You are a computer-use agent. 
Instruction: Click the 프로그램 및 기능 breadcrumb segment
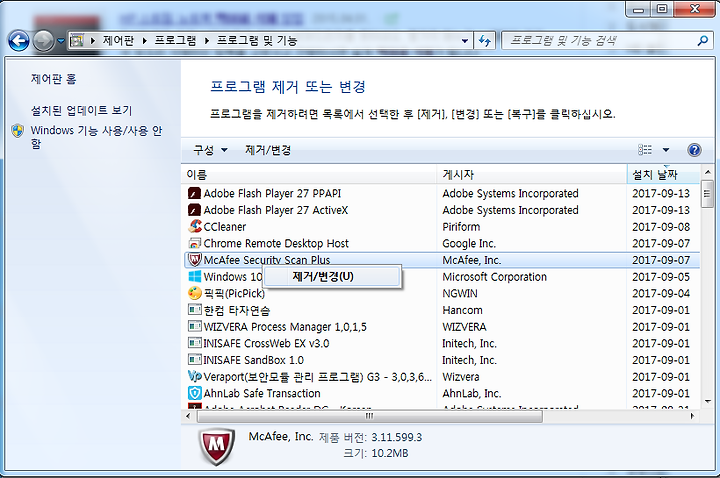[257, 40]
